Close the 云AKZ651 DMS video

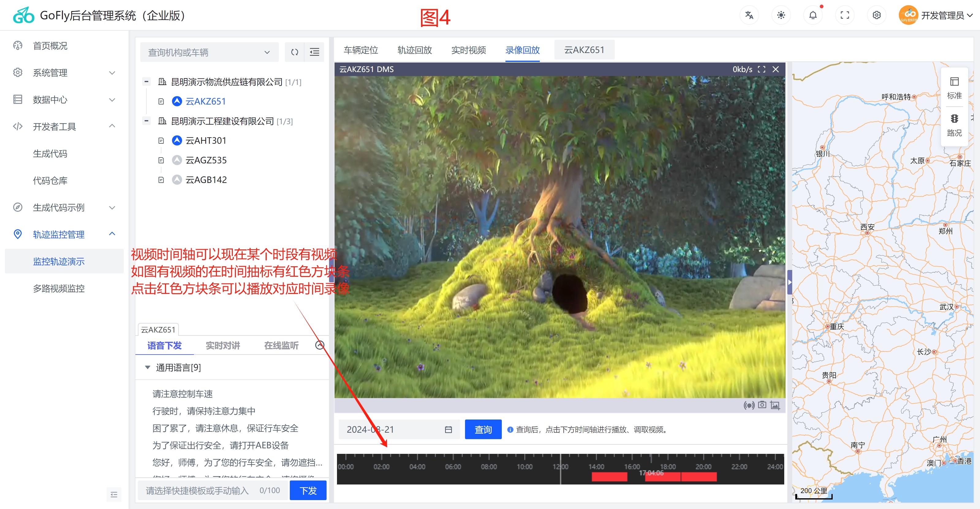776,69
